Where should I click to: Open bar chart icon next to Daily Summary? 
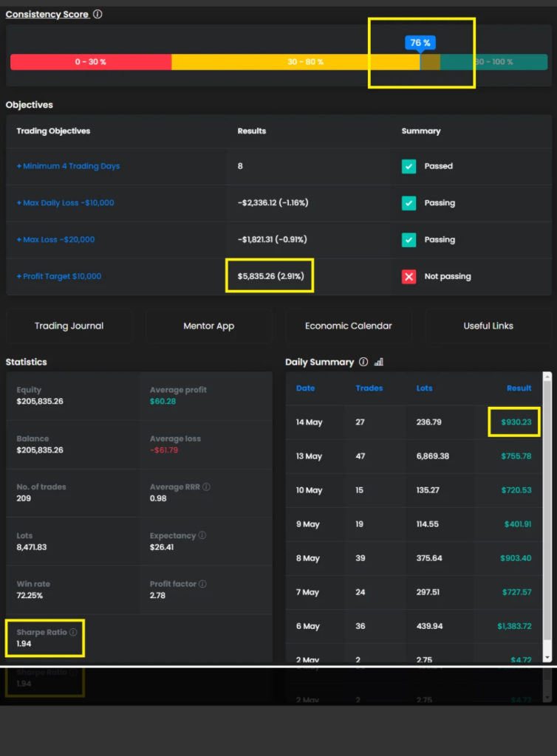pos(379,362)
